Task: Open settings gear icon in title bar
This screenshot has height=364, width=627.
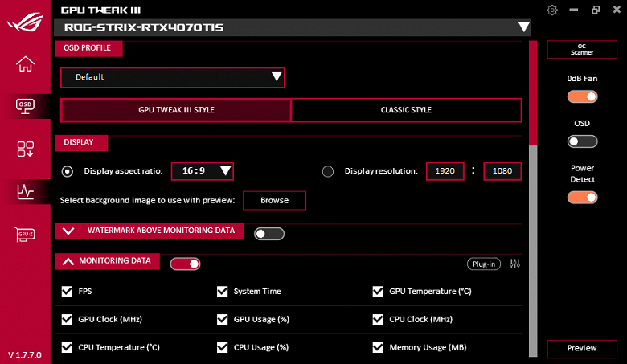Action: coord(552,10)
